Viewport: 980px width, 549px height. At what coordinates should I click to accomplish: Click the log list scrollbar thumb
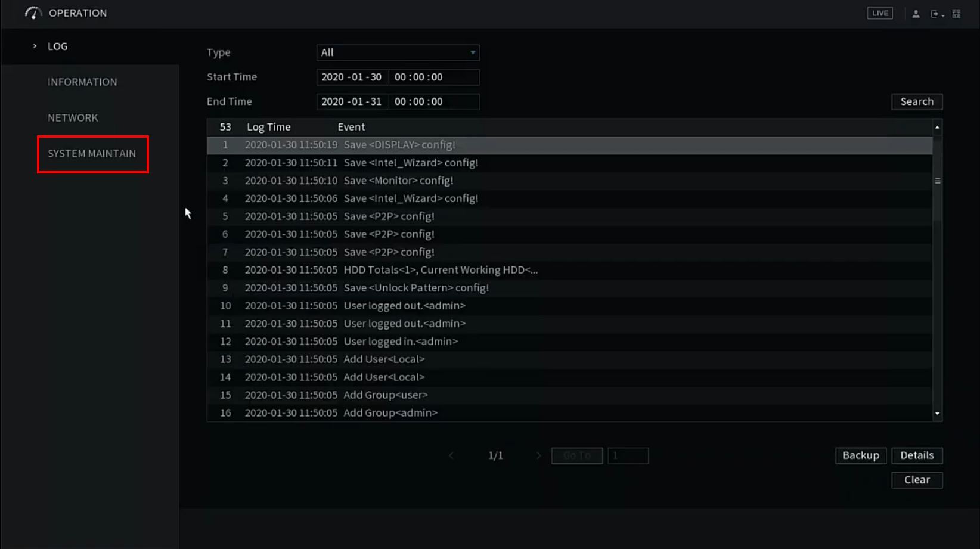click(937, 181)
